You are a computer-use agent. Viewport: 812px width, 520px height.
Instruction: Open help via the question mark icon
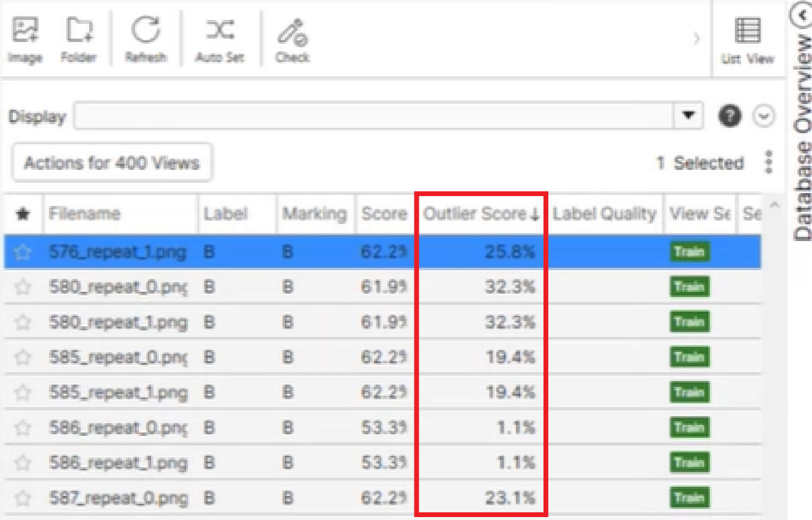tap(730, 116)
